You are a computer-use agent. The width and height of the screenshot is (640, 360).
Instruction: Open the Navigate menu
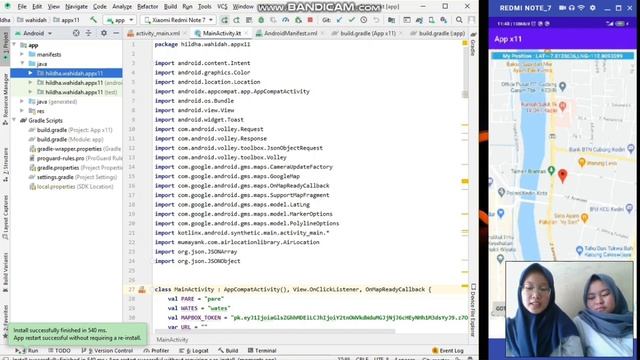tap(76, 7)
